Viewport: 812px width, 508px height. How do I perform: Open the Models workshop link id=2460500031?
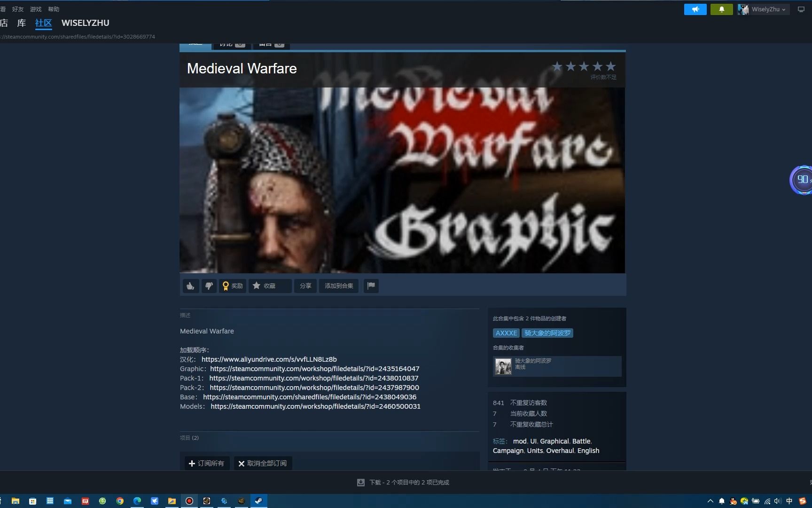[316, 406]
